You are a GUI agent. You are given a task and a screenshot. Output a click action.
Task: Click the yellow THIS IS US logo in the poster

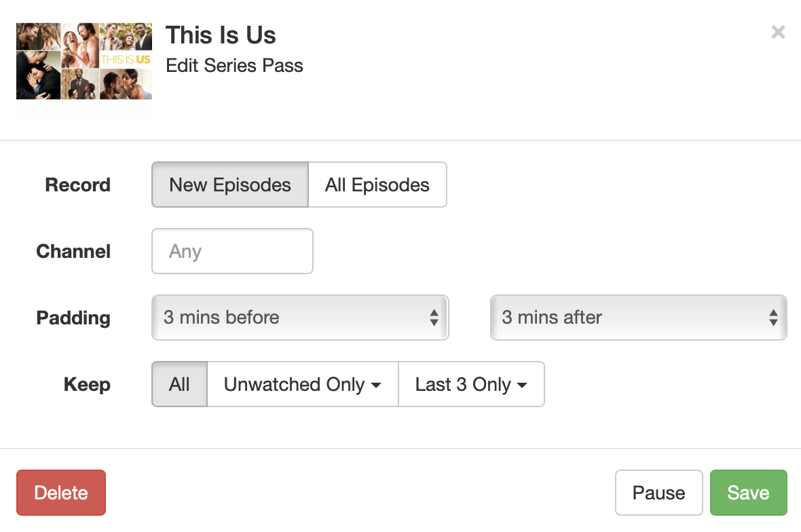[x=126, y=60]
